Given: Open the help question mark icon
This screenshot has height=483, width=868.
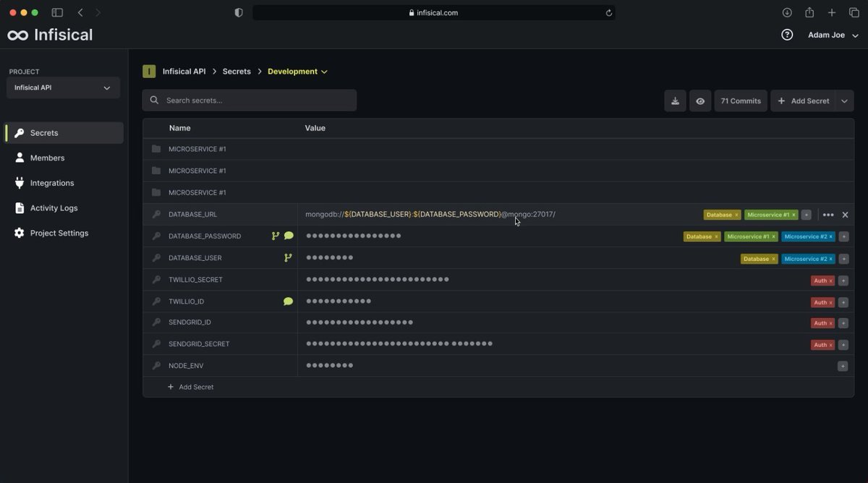Looking at the screenshot, I should pos(787,35).
